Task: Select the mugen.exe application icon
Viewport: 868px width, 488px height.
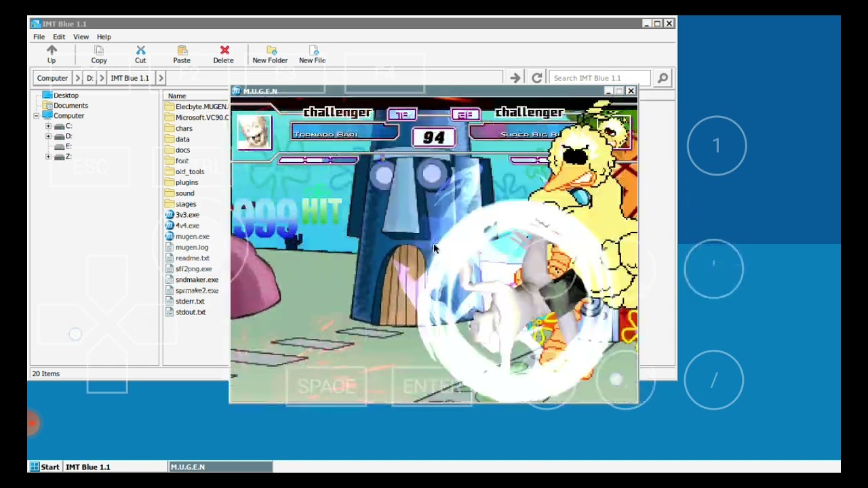Action: pyautogui.click(x=170, y=237)
